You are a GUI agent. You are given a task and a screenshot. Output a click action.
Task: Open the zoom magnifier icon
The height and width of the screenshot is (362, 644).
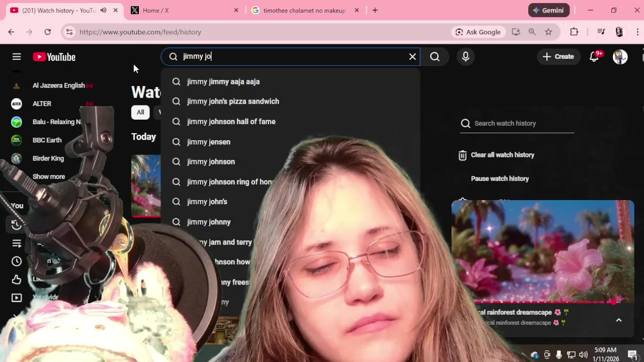tap(532, 32)
